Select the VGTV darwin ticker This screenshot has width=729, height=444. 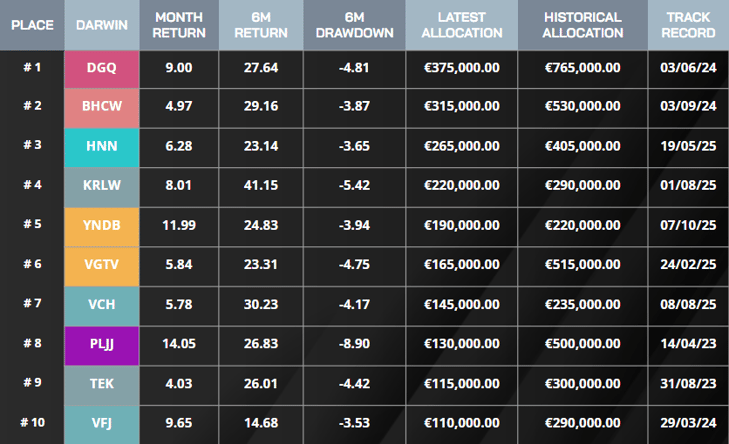(101, 266)
